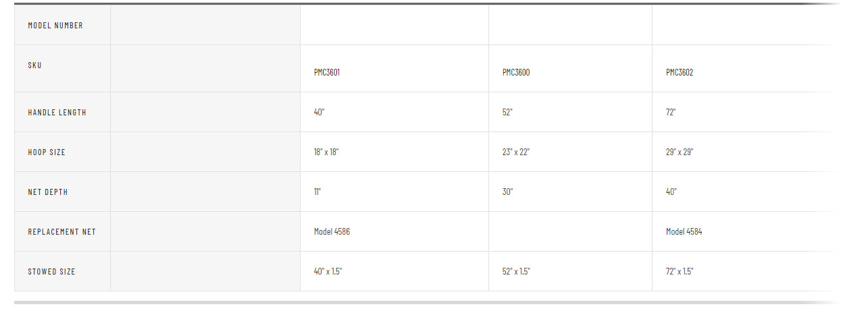Select the 30" net depth value
The width and height of the screenshot is (868, 315).
click(x=508, y=192)
